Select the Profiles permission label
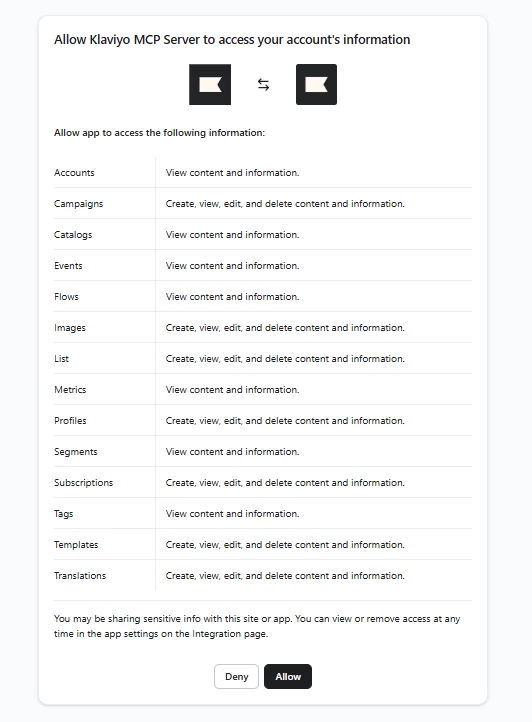Image resolution: width=532 pixels, height=722 pixels. [x=70, y=420]
